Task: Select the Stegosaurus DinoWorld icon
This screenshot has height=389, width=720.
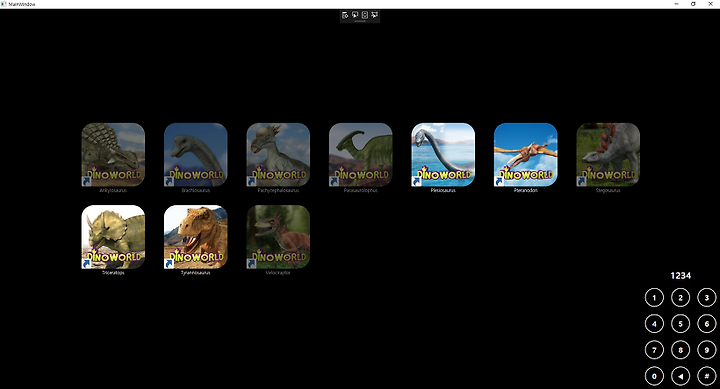Action: (608, 154)
